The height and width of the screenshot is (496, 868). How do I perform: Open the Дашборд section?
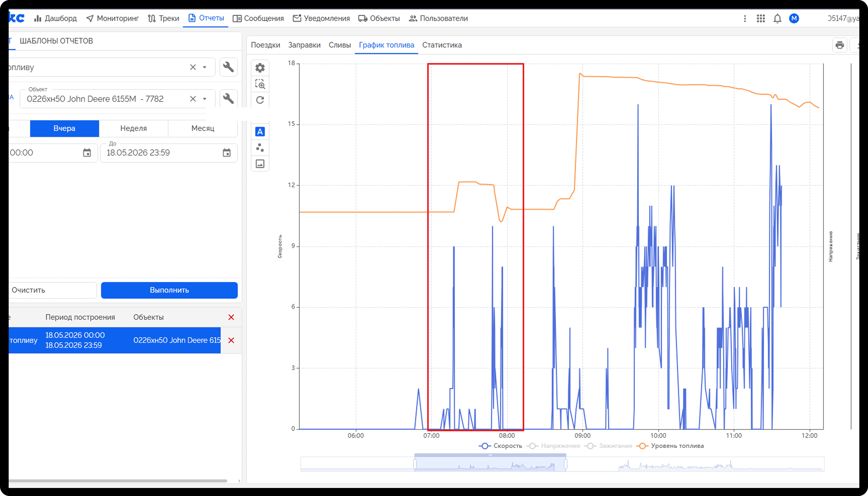(x=55, y=18)
